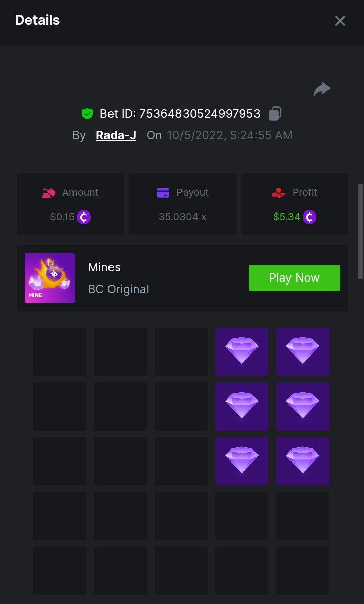Copy the Bet ID with copy icon
The height and width of the screenshot is (604, 364).
[x=275, y=114]
